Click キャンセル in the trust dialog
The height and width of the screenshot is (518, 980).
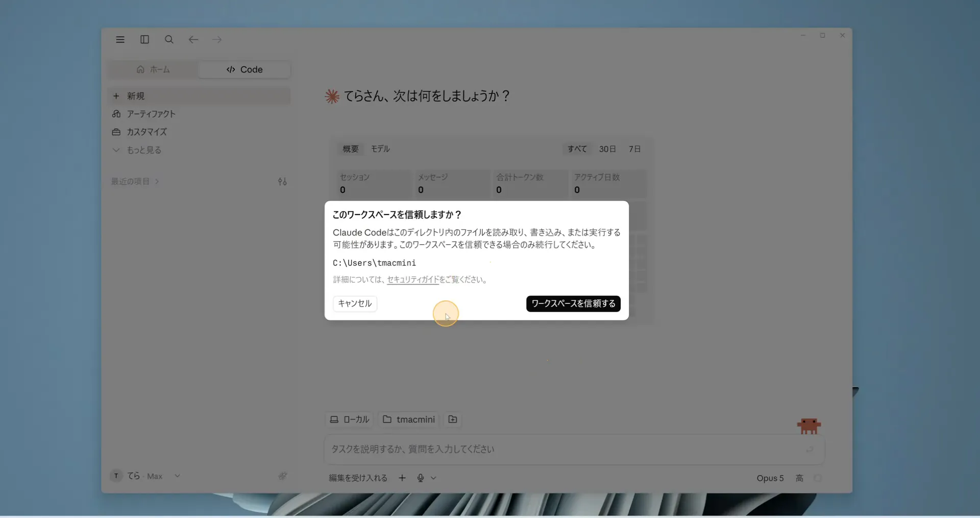point(355,303)
